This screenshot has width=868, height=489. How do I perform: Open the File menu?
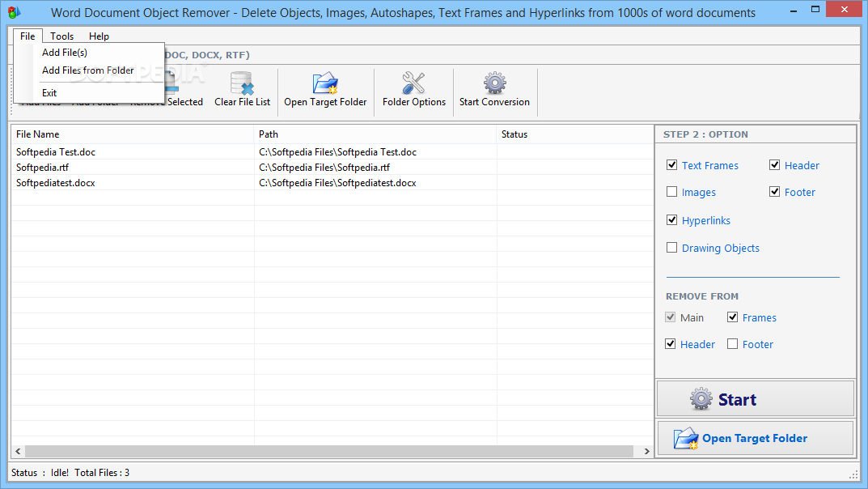point(28,36)
